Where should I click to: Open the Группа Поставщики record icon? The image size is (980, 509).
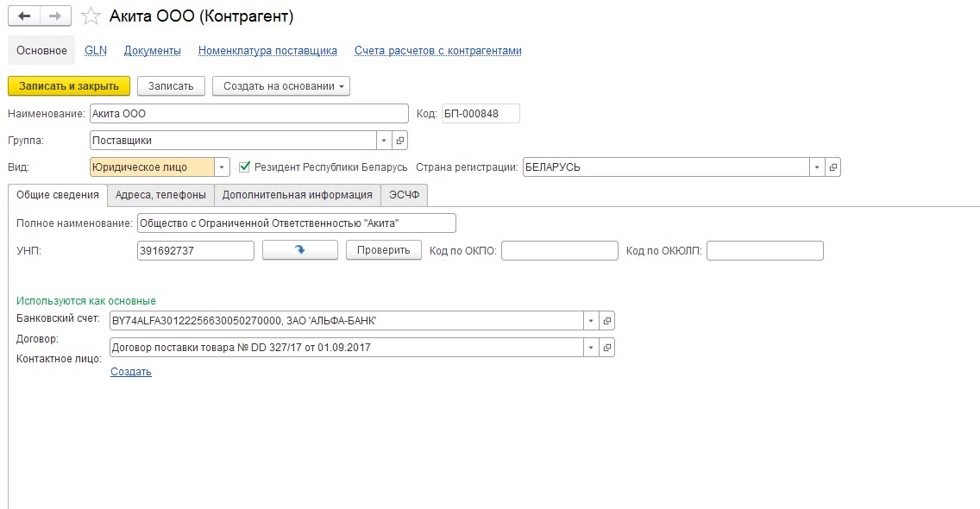400,141
